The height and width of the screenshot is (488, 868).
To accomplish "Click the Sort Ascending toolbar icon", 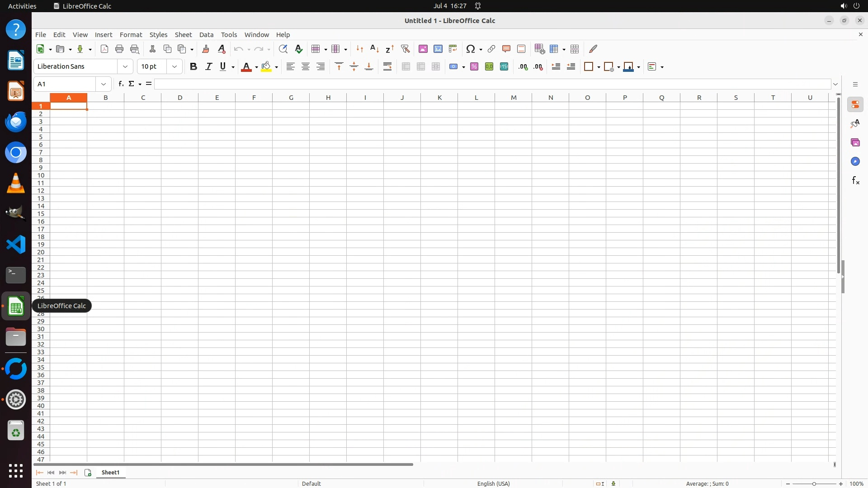I will click(x=374, y=49).
